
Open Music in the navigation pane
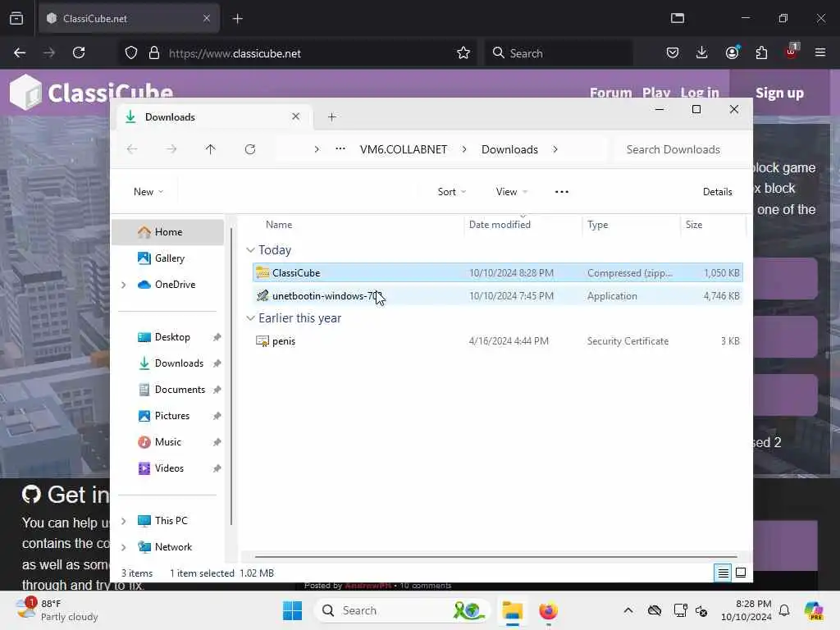(x=168, y=442)
